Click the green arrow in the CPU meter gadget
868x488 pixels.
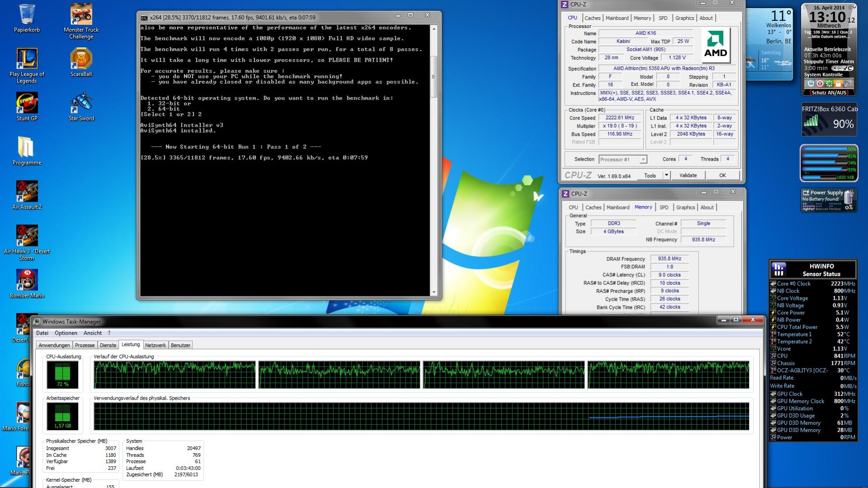807,173
